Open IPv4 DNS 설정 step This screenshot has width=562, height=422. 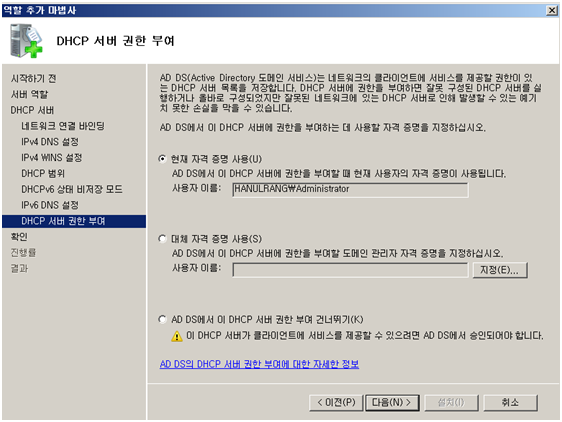(x=50, y=142)
